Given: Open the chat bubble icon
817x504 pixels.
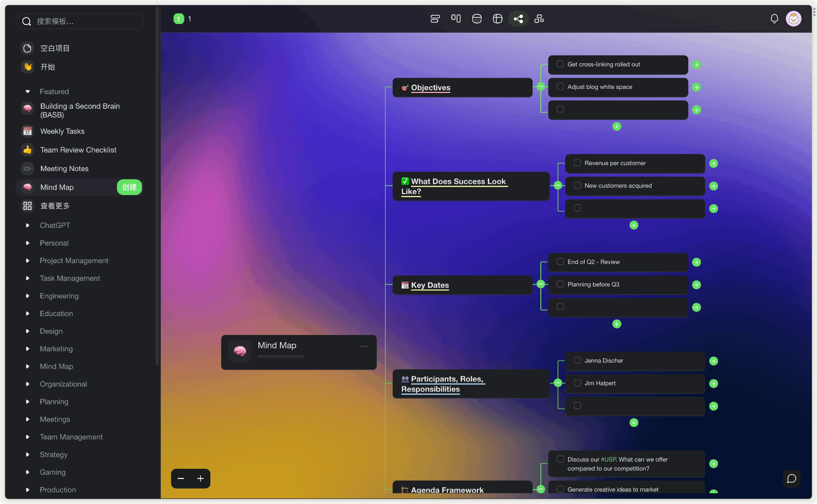Looking at the screenshot, I should (x=791, y=478).
